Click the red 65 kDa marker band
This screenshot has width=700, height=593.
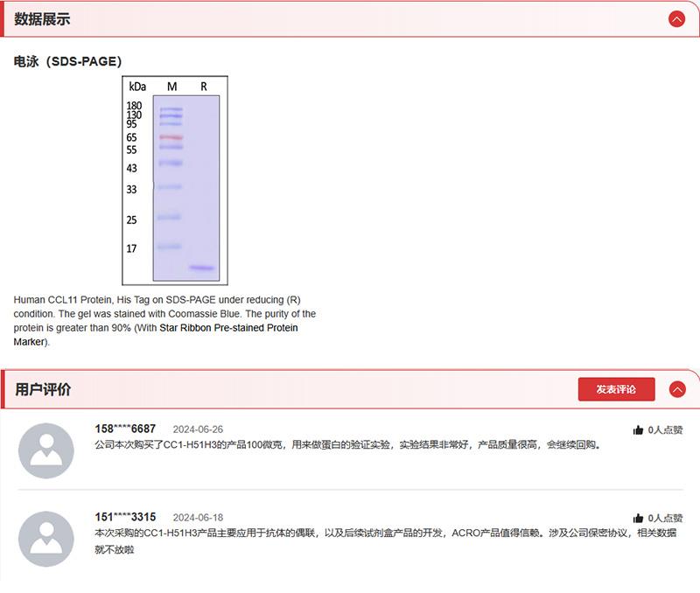coord(171,137)
